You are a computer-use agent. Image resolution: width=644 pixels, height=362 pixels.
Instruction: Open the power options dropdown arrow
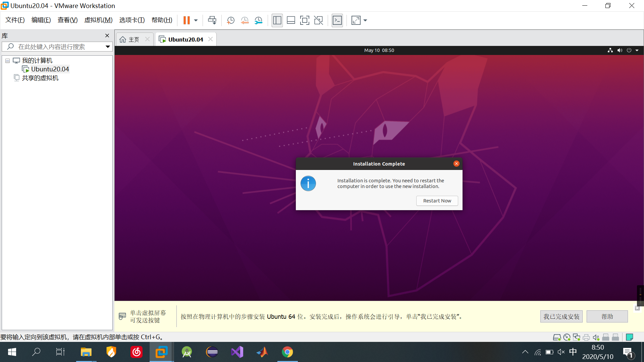[196, 20]
